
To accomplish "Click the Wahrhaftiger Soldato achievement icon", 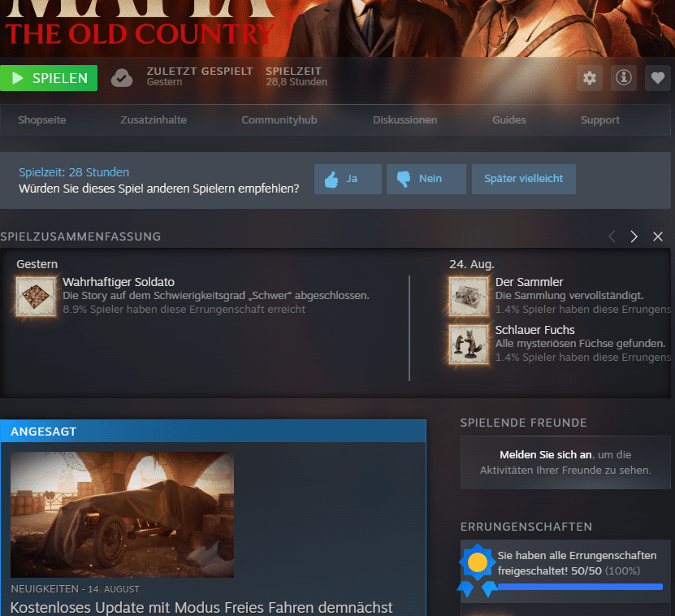I will (x=37, y=297).
